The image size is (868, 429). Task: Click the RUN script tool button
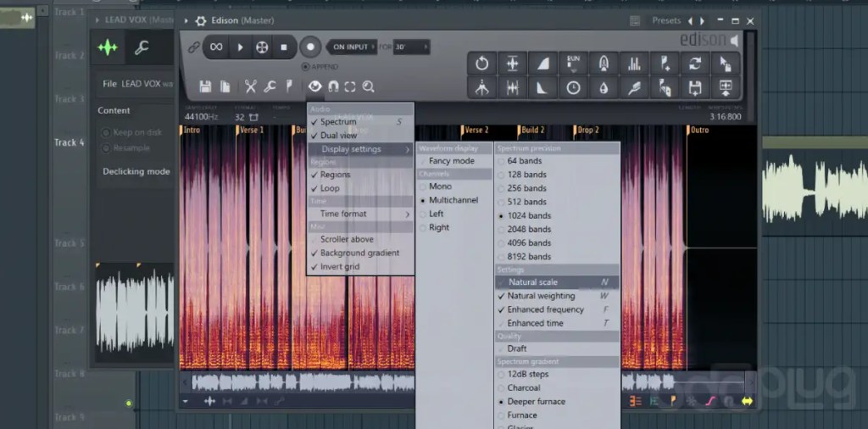[574, 63]
